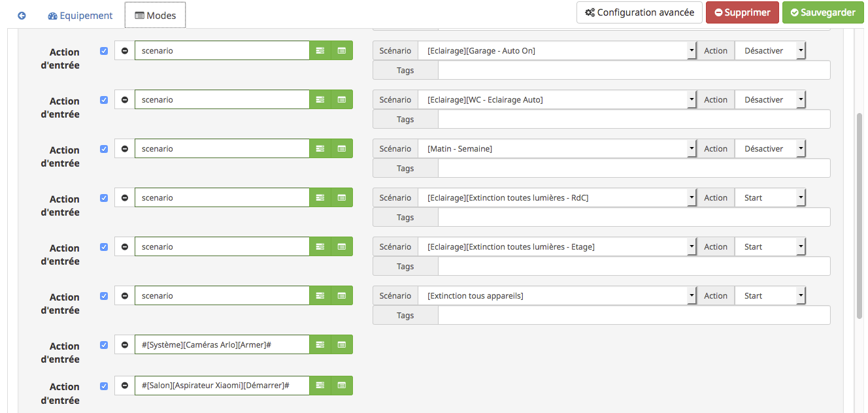This screenshot has width=868, height=413.
Task: Open keyword tasks icon on Matin - Semaine row
Action: coord(320,148)
